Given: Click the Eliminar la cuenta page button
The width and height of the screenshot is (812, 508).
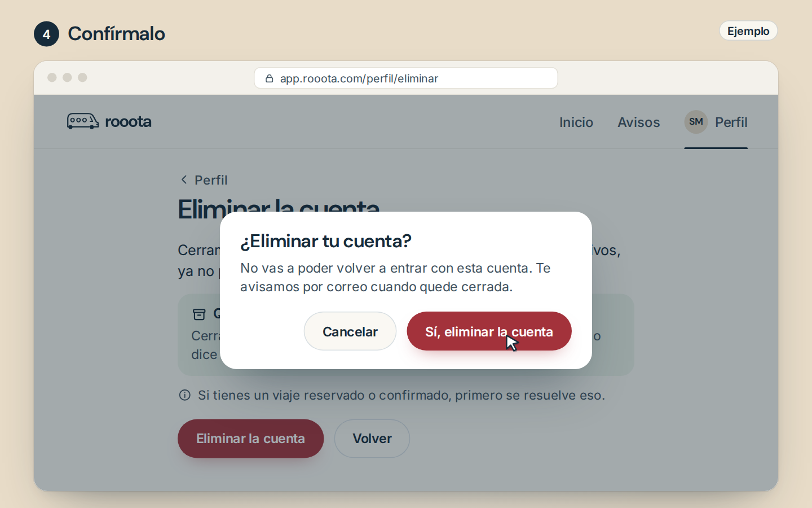Looking at the screenshot, I should 250,439.
